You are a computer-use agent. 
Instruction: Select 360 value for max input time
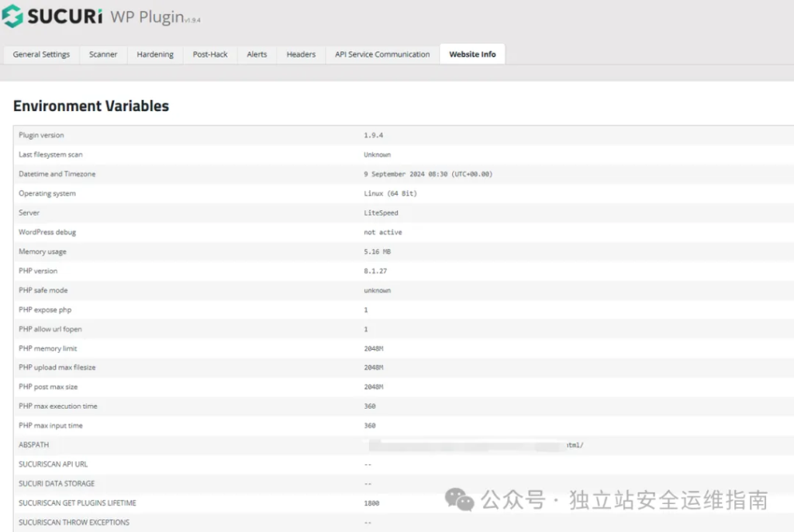pyautogui.click(x=370, y=426)
